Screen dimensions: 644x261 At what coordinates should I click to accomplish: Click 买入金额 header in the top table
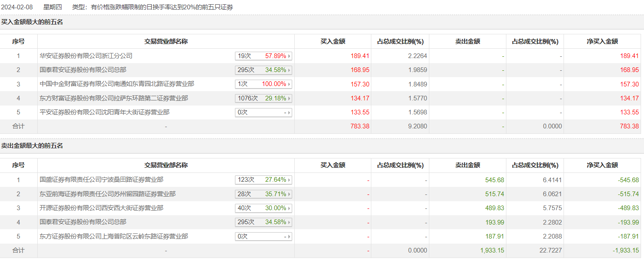click(x=333, y=42)
